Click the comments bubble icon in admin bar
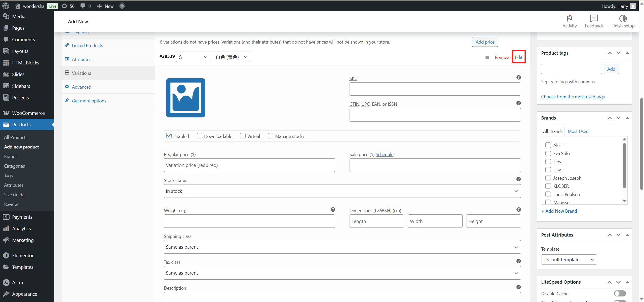644x302 pixels. [83, 6]
